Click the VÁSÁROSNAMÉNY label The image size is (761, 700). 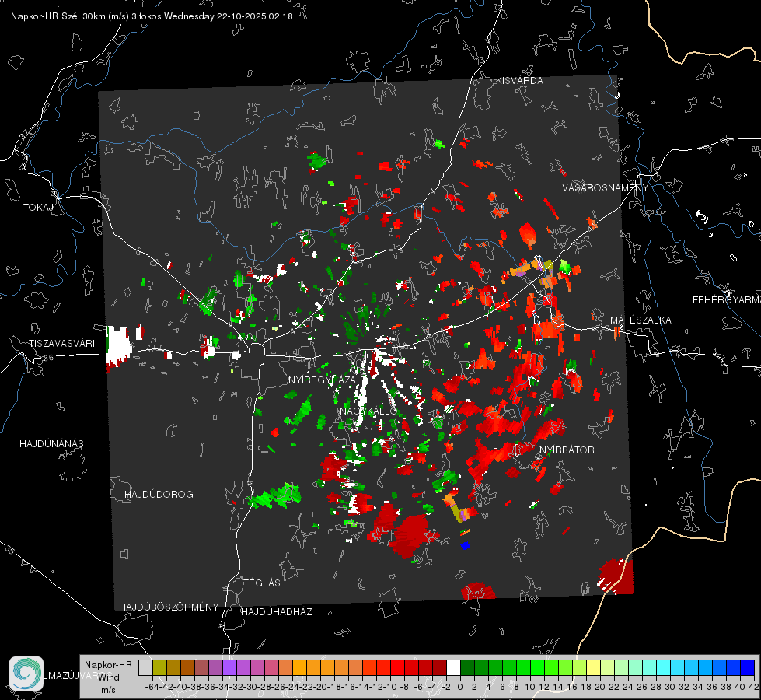point(606,187)
